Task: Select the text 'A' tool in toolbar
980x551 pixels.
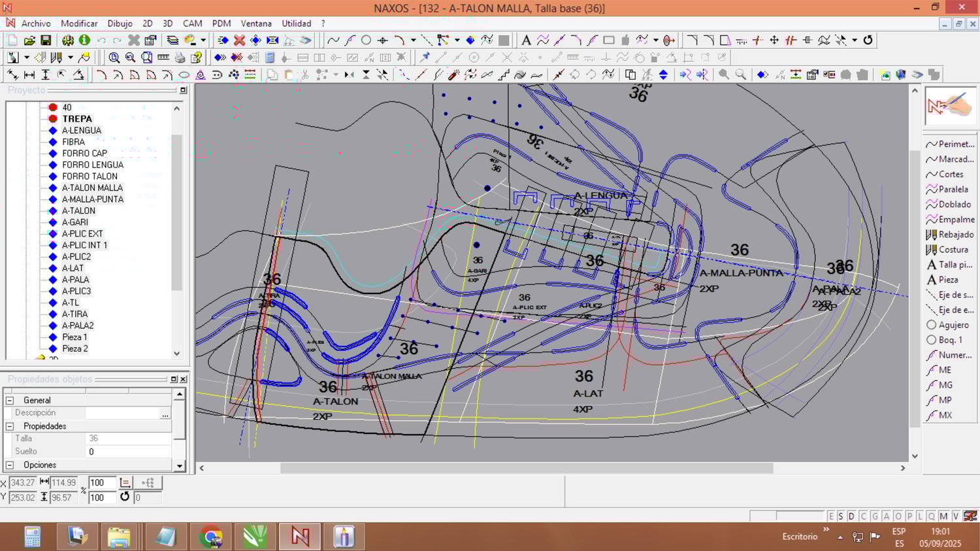Action: pos(526,41)
